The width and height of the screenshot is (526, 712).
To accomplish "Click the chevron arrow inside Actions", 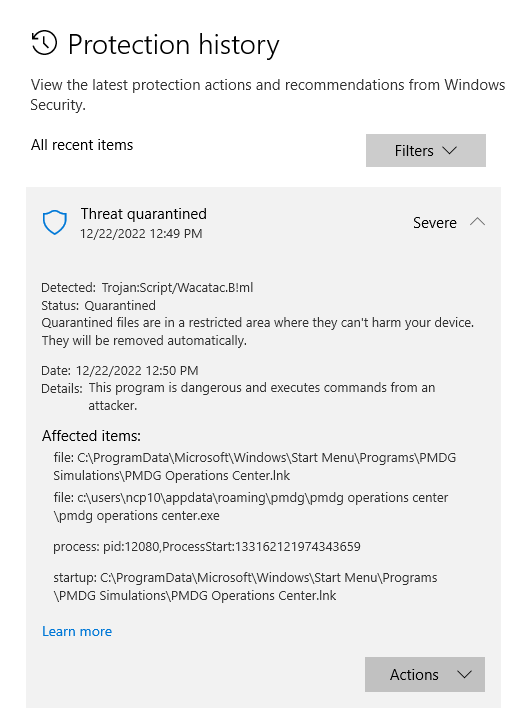I will click(x=464, y=674).
